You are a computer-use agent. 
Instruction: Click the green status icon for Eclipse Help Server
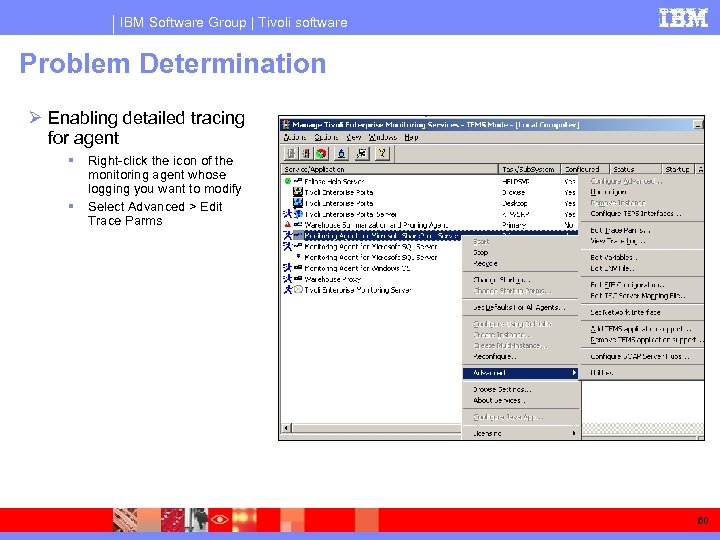tap(287, 181)
